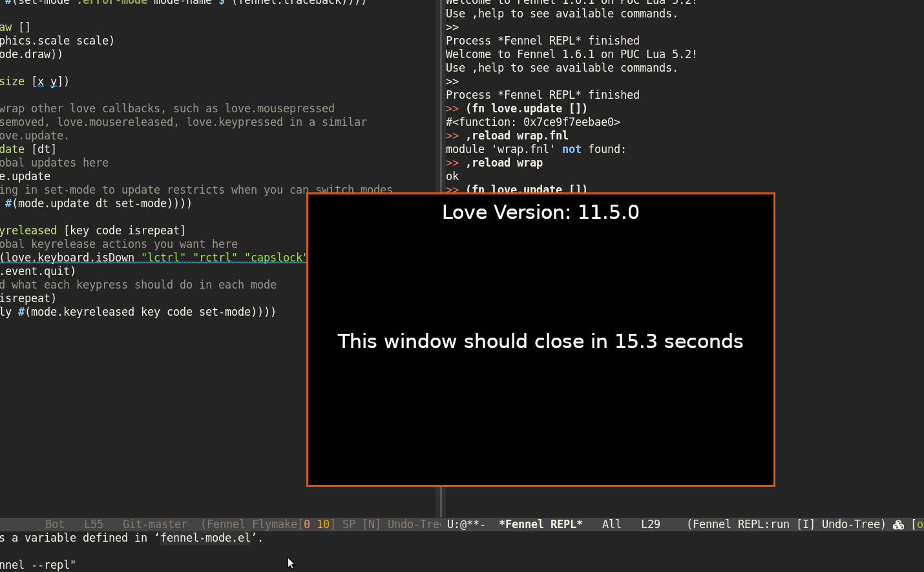Click the 'fennel-mode.el' link in echo area
Viewport: 924px width, 572px height.
click(205, 538)
